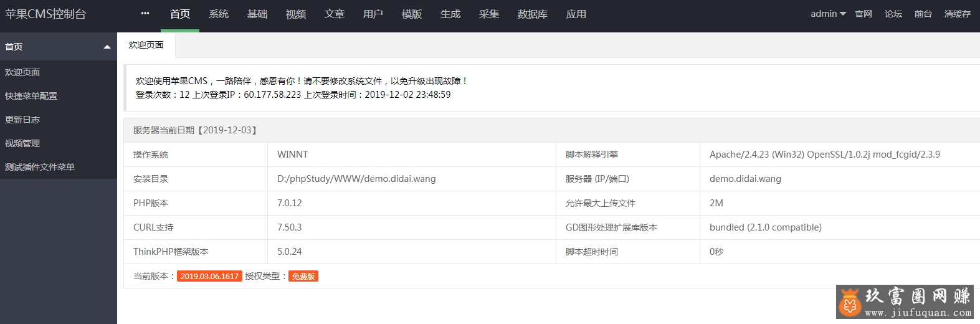Go to 前台 front site
This screenshot has height=324, width=980.
[923, 14]
